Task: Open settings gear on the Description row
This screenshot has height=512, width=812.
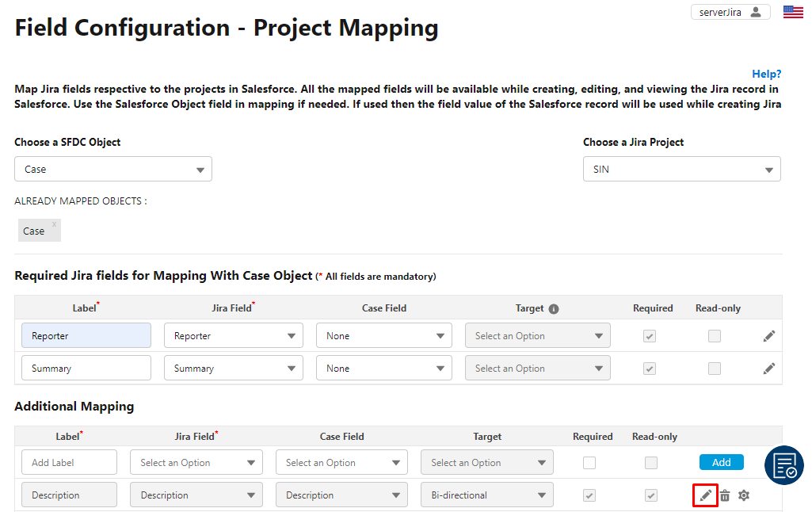Action: pyautogui.click(x=744, y=495)
